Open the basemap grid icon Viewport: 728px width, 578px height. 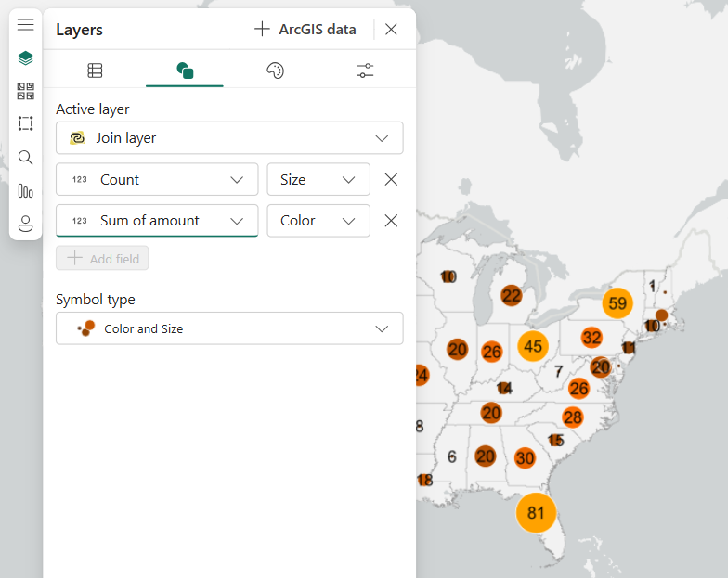tap(25, 91)
